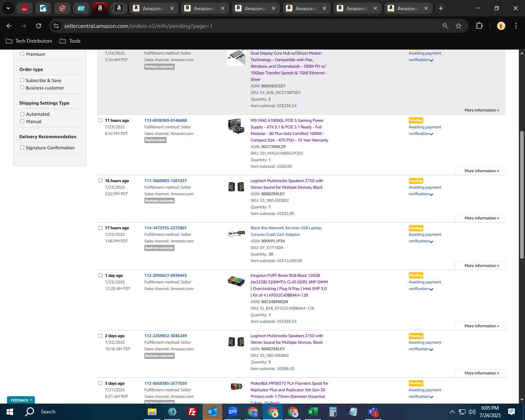Open the FEEDBACK button
Image resolution: width=525 pixels, height=420 pixels.
(x=19, y=400)
